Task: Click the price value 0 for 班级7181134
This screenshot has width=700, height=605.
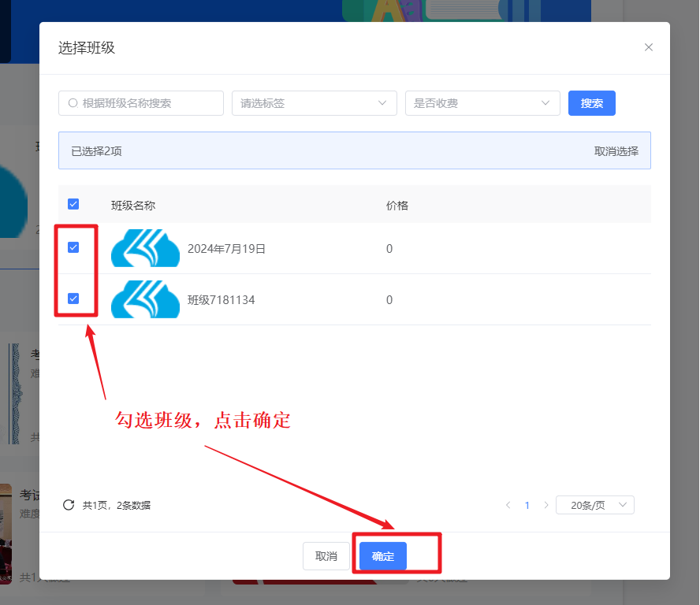Action: (x=389, y=300)
